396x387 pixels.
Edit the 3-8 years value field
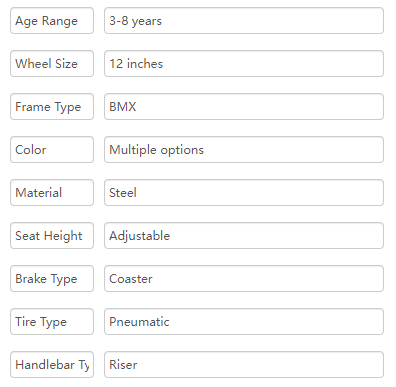click(244, 21)
